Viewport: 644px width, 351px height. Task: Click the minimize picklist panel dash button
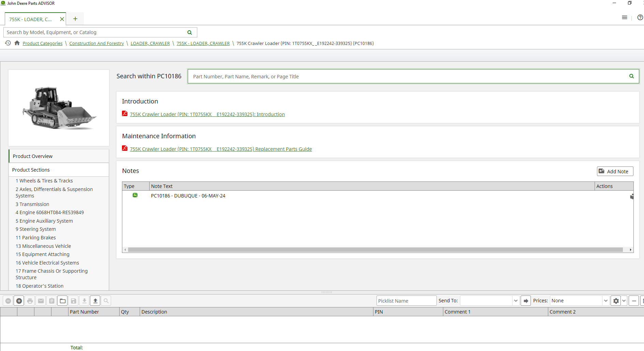634,301
